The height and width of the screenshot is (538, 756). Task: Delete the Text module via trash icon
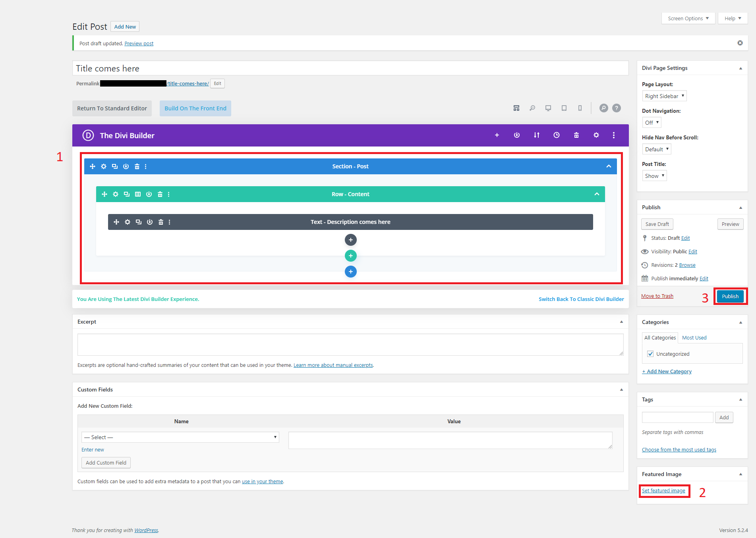click(x=161, y=222)
